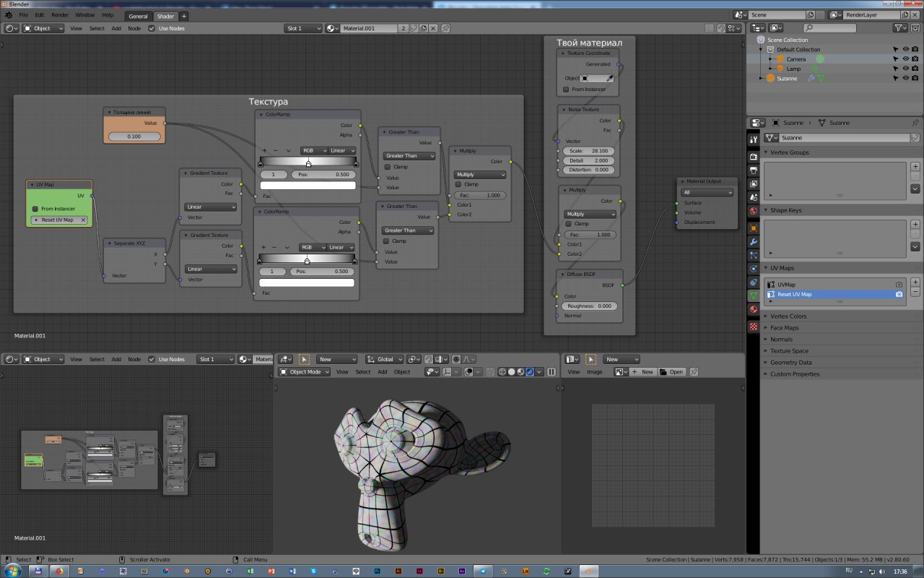Hide Suzanne in viewport via eye icon
Viewport: 924px width, 578px height.
pyautogui.click(x=905, y=78)
